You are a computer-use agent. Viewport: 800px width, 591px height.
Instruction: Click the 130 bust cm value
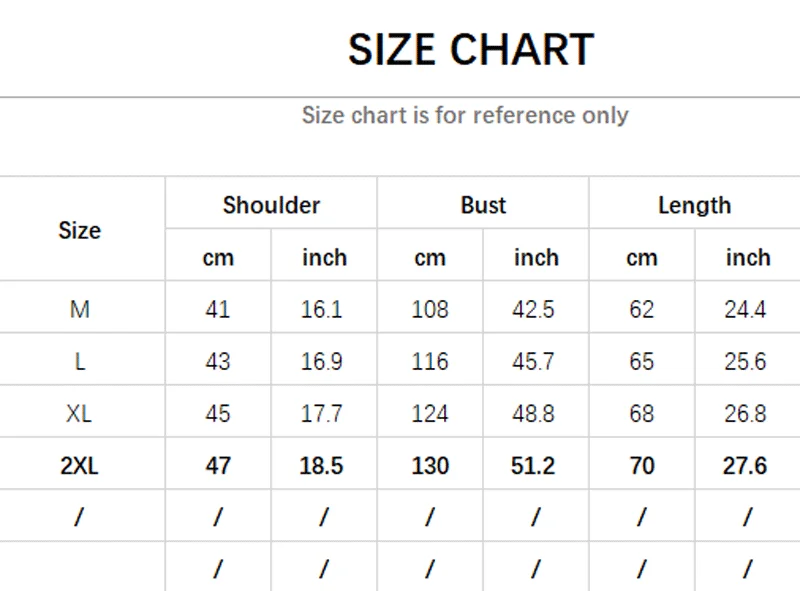[x=430, y=465]
